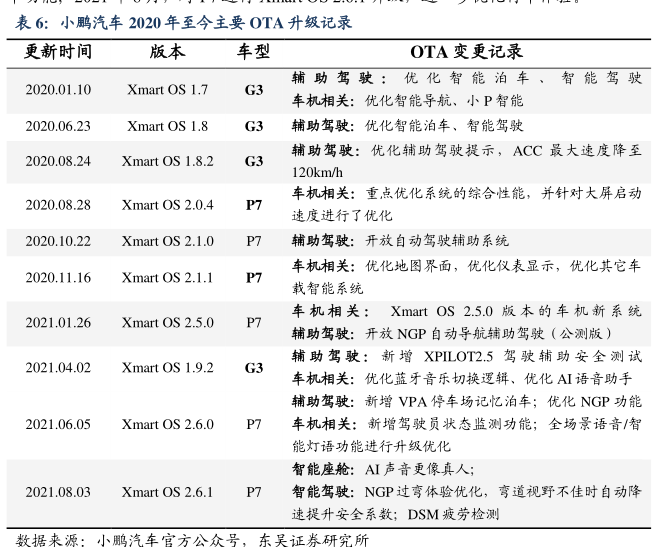Image resolution: width=664 pixels, height=547 pixels.
Task: Select the '版本' column header
Action: point(167,52)
